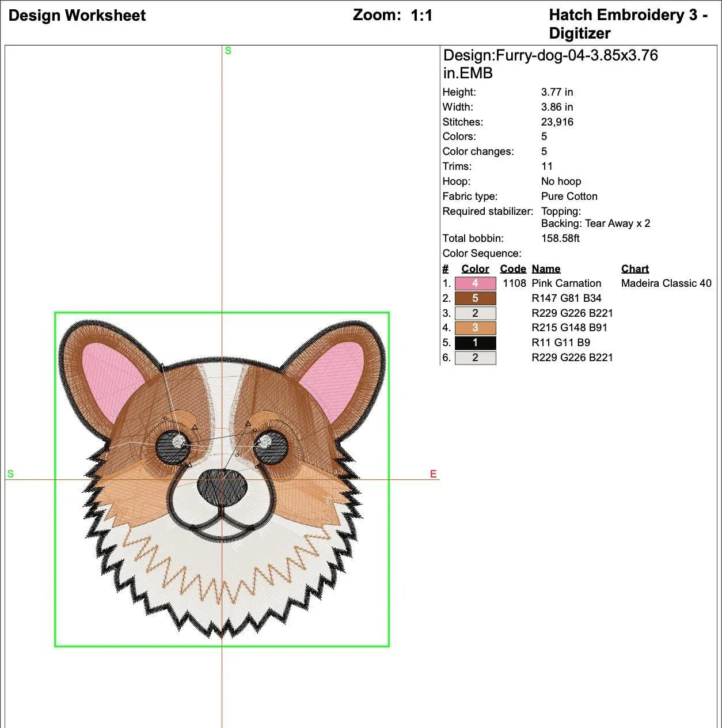Click the last R229 G226 B221 swatch in sequence
Viewport: 722px width, 728px height.
click(474, 357)
